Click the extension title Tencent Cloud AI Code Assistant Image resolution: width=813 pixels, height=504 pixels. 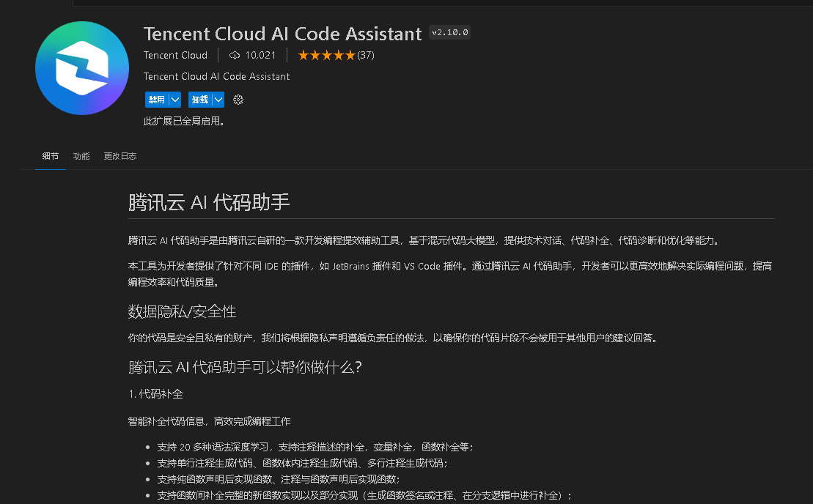(x=282, y=34)
